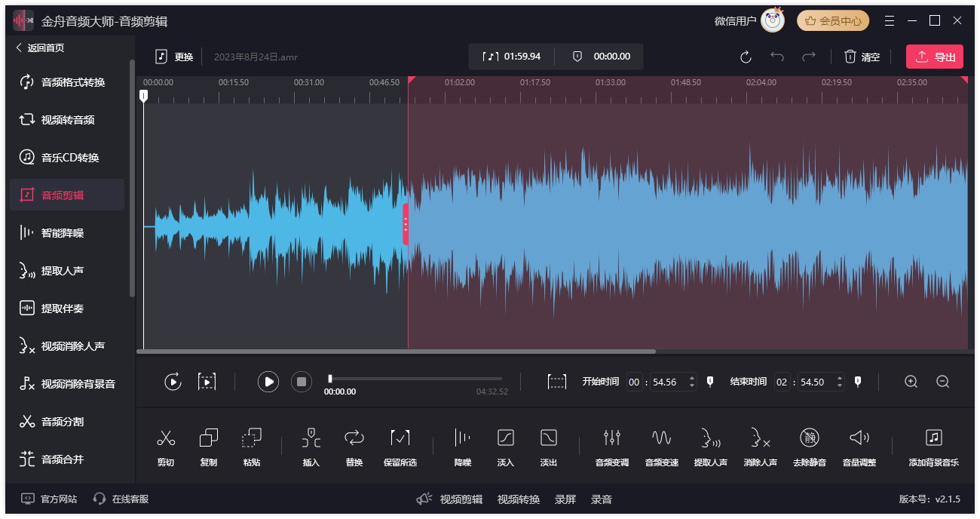Increase 结束时间 seconds with the up arrow
This screenshot has height=519, width=980.
[840, 378]
